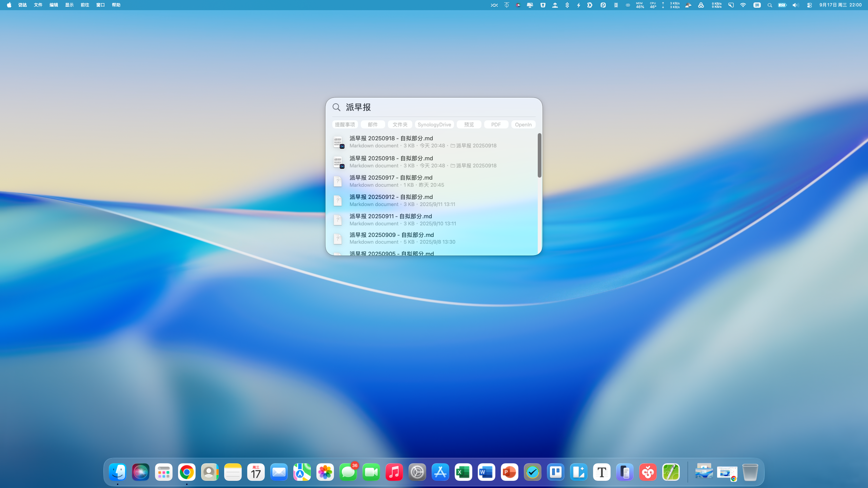
Task: Filter results by PDF chip
Action: click(x=496, y=124)
